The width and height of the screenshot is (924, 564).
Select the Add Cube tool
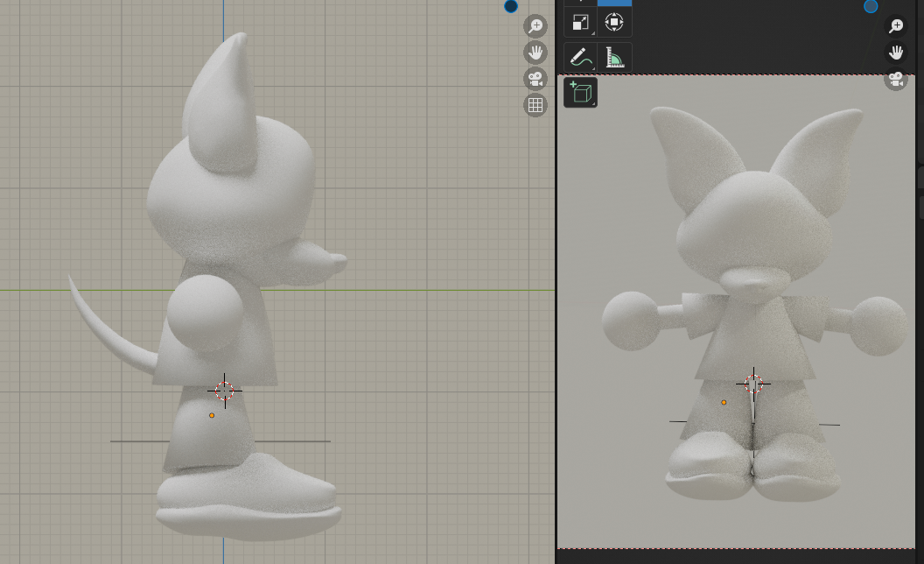tap(580, 93)
